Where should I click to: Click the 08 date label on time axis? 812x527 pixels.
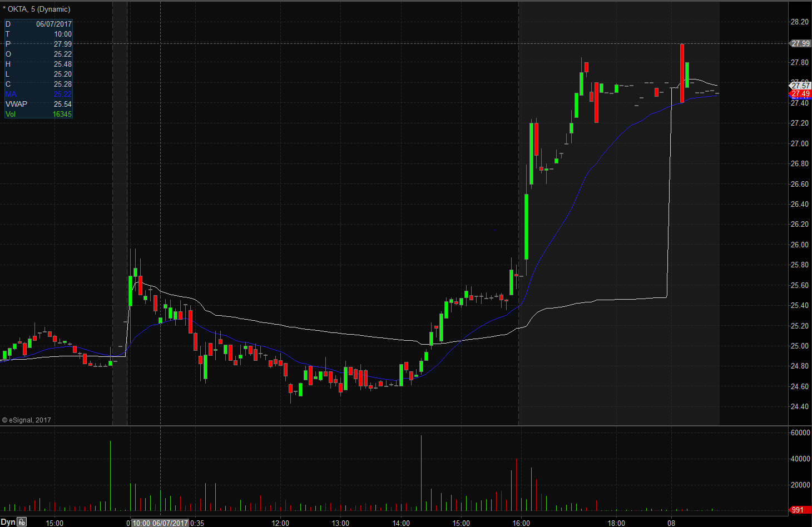coord(671,523)
